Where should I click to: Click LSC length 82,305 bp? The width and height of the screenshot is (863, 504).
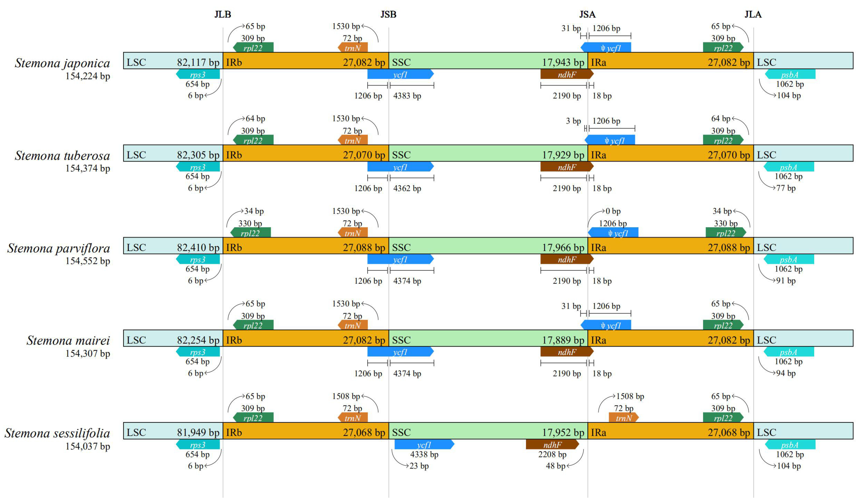coord(198,155)
